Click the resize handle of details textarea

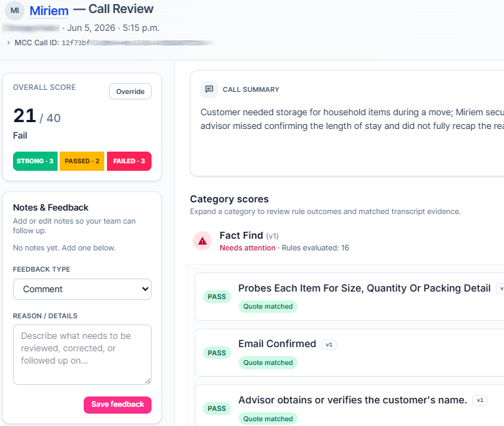(x=147, y=381)
